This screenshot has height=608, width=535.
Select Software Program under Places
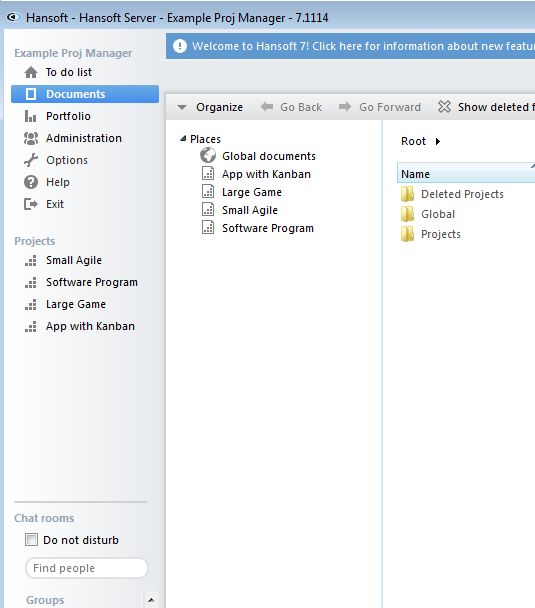coord(268,228)
